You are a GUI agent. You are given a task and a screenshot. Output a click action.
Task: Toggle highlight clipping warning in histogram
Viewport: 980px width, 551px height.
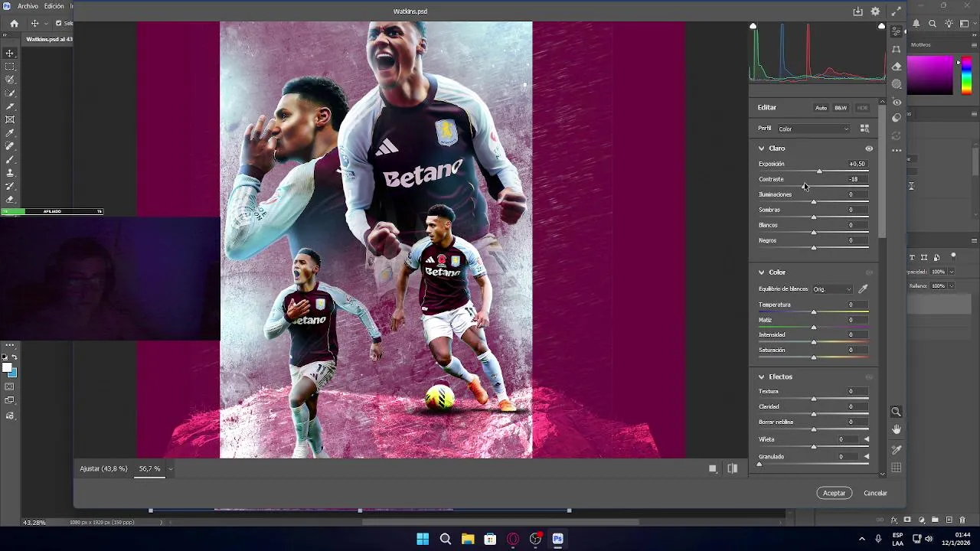(881, 27)
